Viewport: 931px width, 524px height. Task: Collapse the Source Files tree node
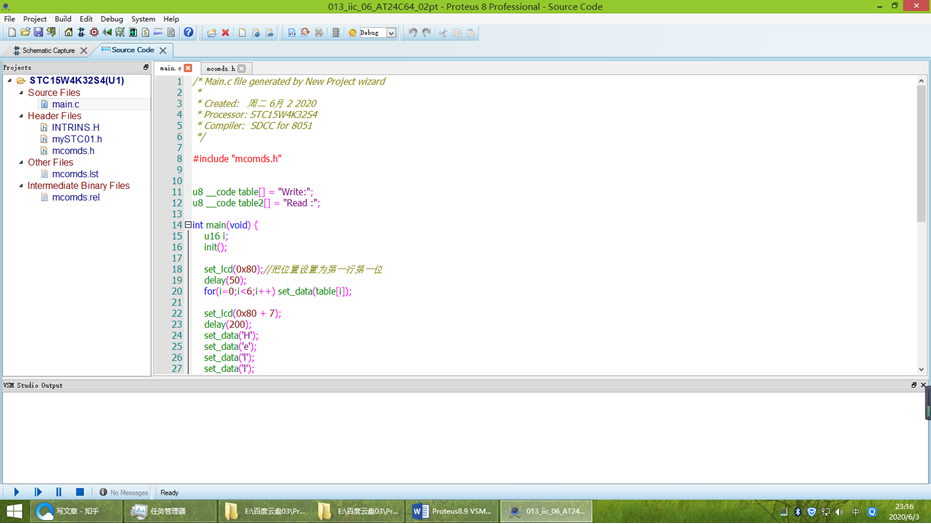click(x=20, y=93)
